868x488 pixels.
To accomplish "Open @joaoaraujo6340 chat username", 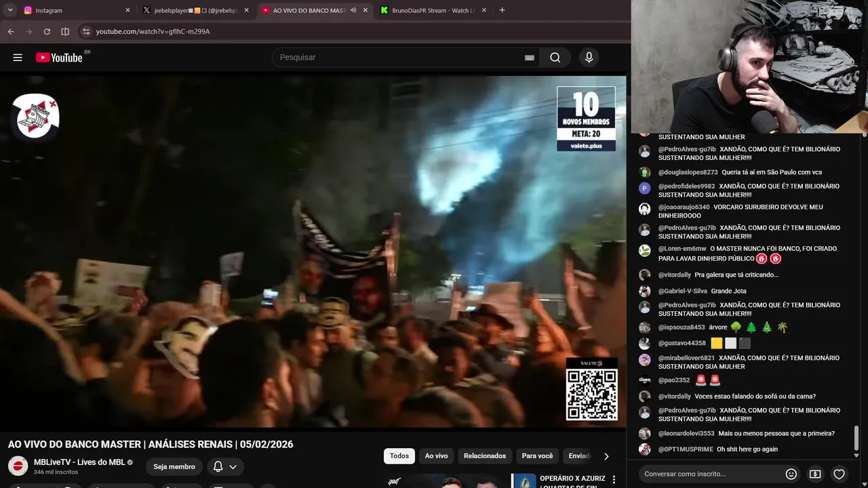I will point(684,207).
